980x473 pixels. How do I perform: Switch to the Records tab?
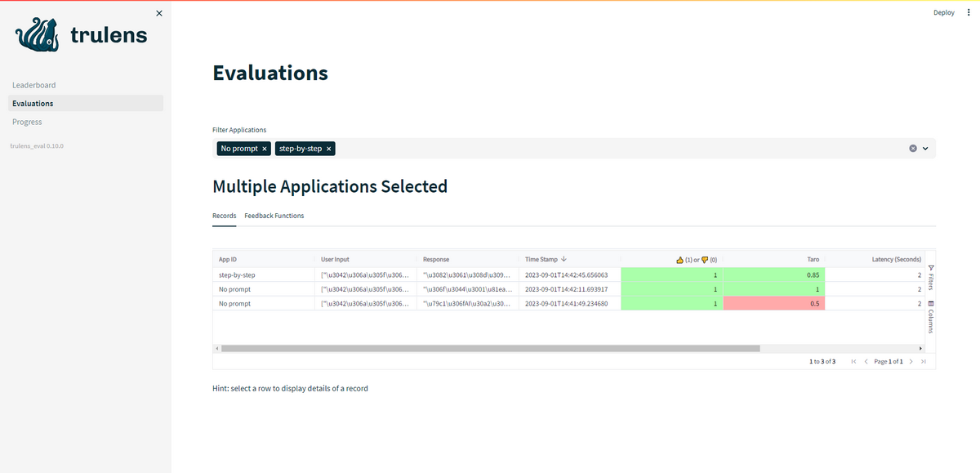pos(225,216)
